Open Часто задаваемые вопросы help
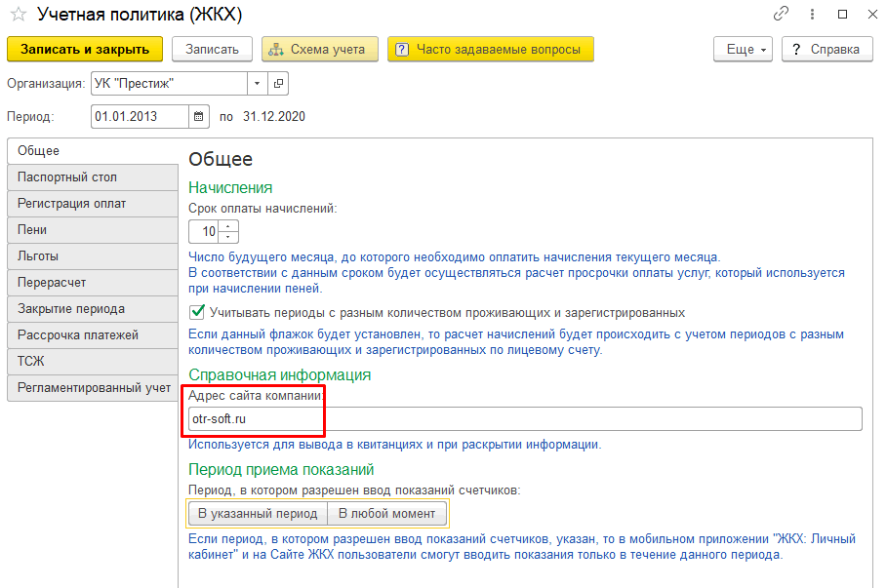The height and width of the screenshot is (588, 887). pyautogui.click(x=490, y=49)
